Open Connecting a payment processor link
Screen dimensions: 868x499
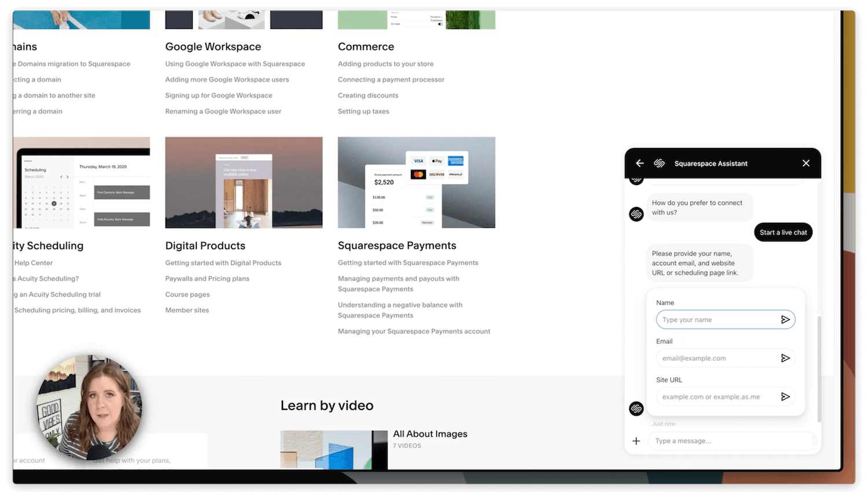[x=391, y=80]
